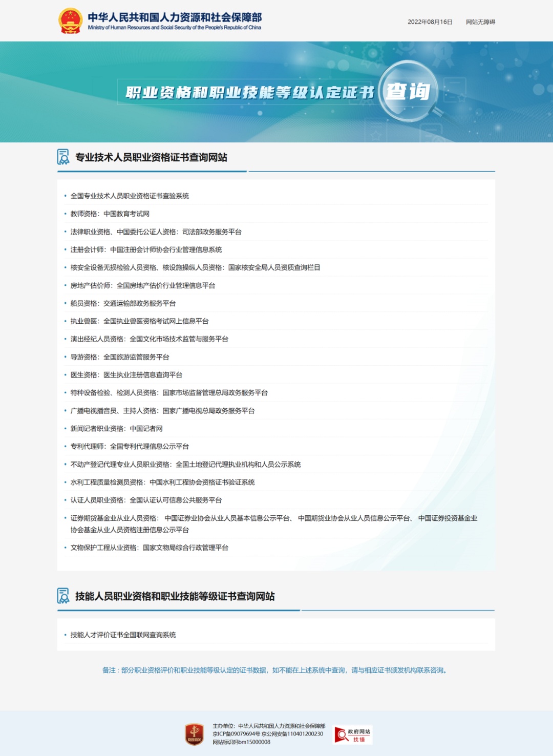Open 国家广播电视总局政务服务平台 link
The height and width of the screenshot is (756, 553).
click(208, 411)
